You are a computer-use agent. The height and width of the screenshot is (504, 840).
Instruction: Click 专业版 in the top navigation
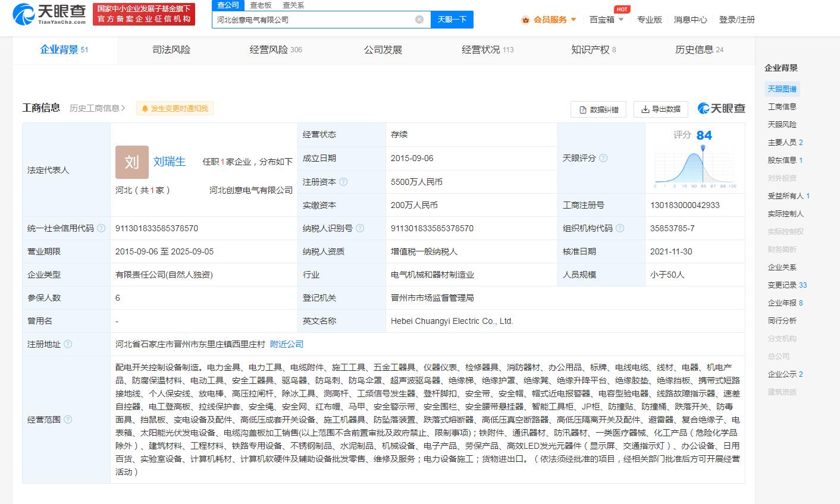[x=650, y=20]
